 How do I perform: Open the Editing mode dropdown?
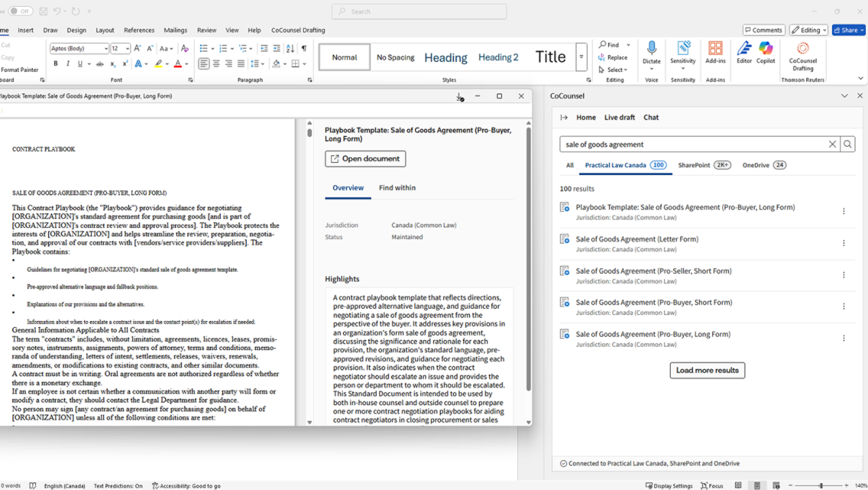tap(810, 30)
